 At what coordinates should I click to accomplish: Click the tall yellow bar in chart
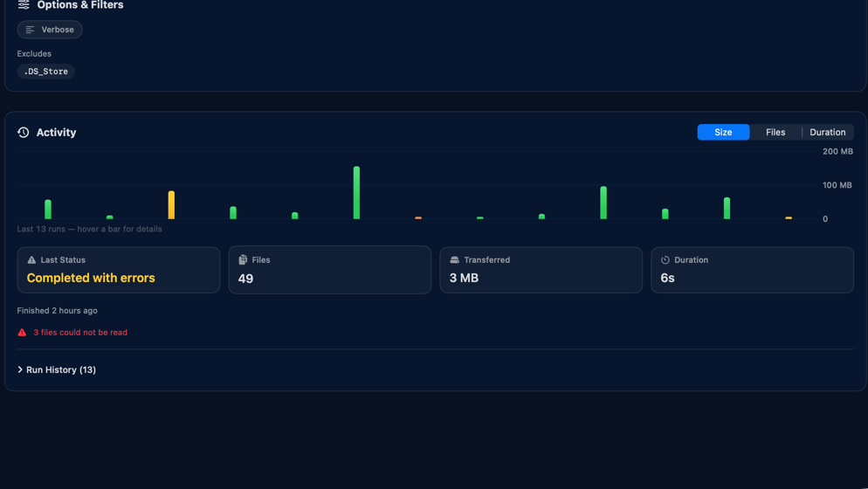172,205
